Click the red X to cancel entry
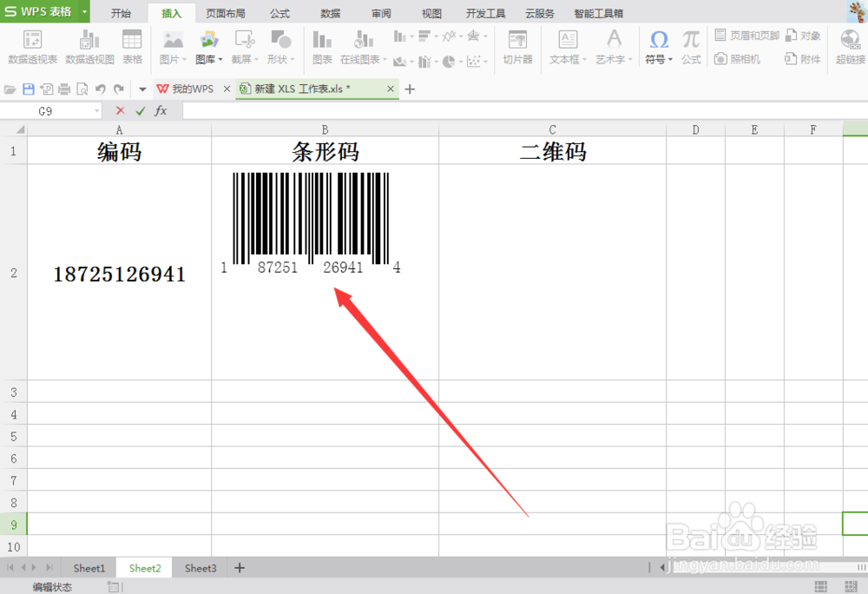 pyautogui.click(x=120, y=110)
